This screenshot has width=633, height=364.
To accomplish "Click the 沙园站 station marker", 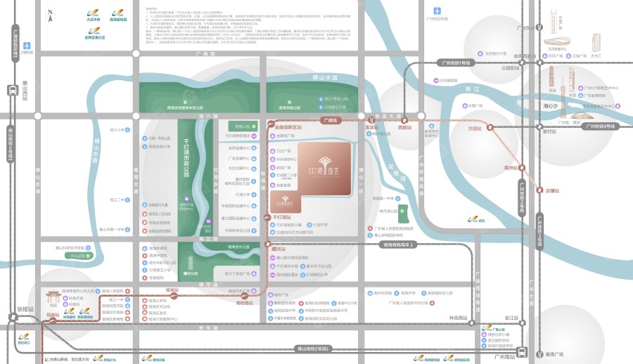I will (490, 127).
